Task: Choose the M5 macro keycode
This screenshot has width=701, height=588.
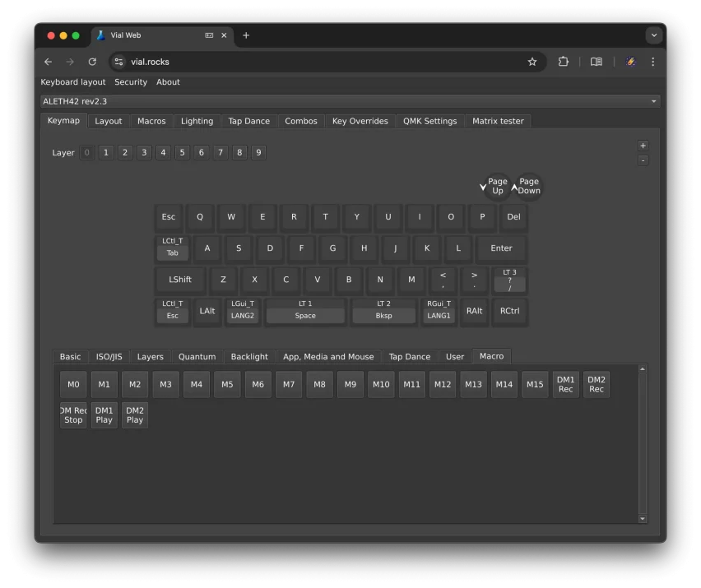Action: [227, 384]
